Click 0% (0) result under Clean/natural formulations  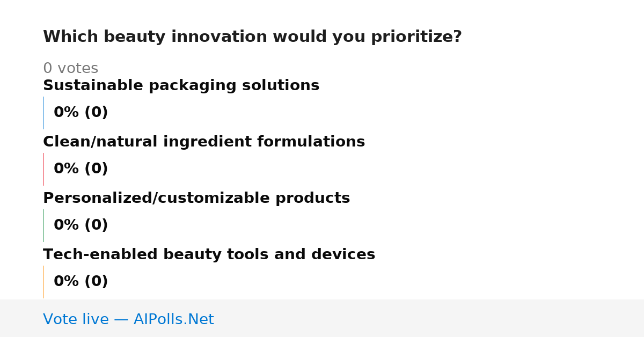click(x=80, y=169)
